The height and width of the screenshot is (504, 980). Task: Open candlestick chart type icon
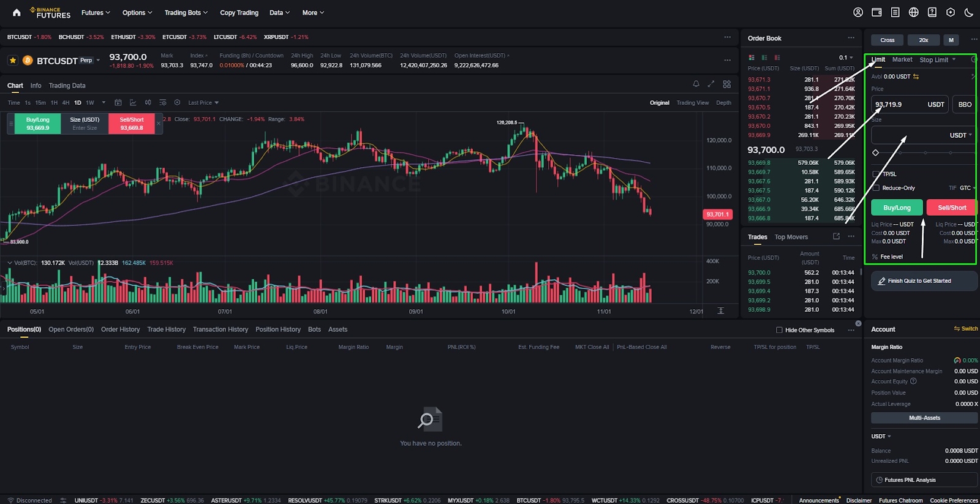[148, 102]
